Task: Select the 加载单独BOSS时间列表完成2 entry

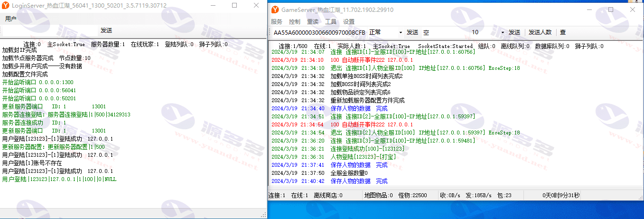Action: coord(337,76)
